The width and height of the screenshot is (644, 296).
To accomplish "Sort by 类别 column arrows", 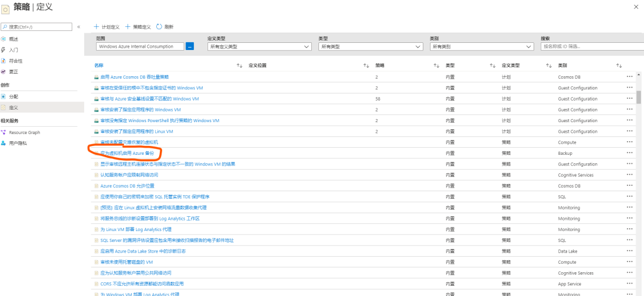I will click(x=620, y=66).
